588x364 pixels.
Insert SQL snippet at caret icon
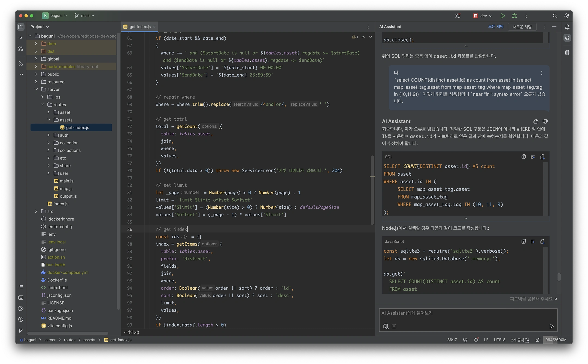(x=533, y=157)
